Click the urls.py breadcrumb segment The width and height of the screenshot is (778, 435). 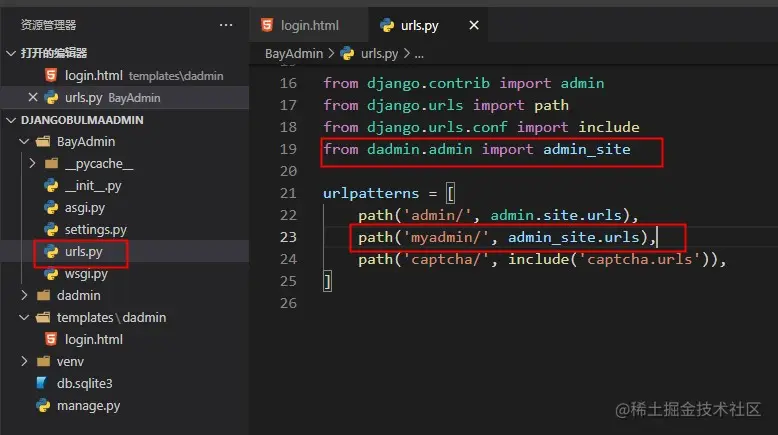coord(379,54)
